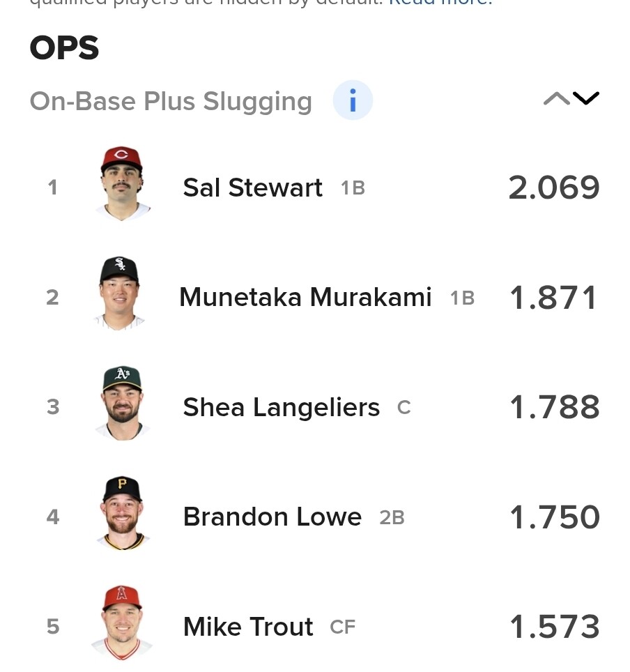Select the Sal Stewart player name

click(x=252, y=188)
